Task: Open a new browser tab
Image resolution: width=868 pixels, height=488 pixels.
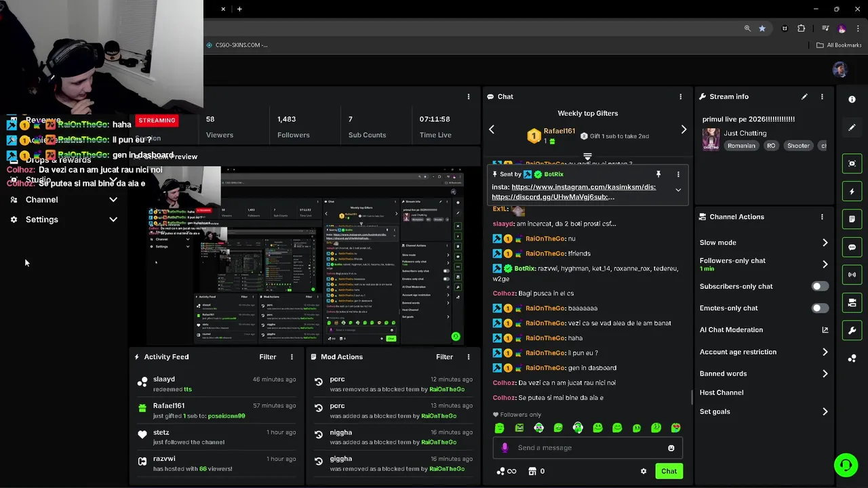Action: click(x=239, y=9)
